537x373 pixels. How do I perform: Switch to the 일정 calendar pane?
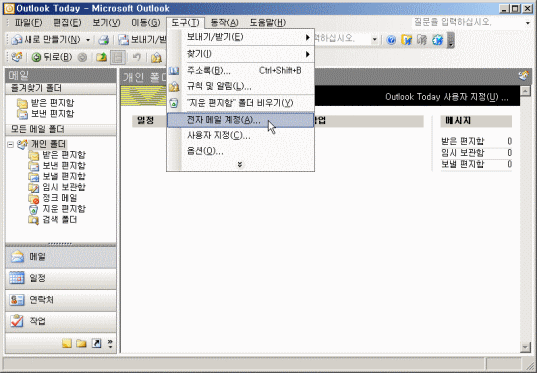[x=61, y=278]
